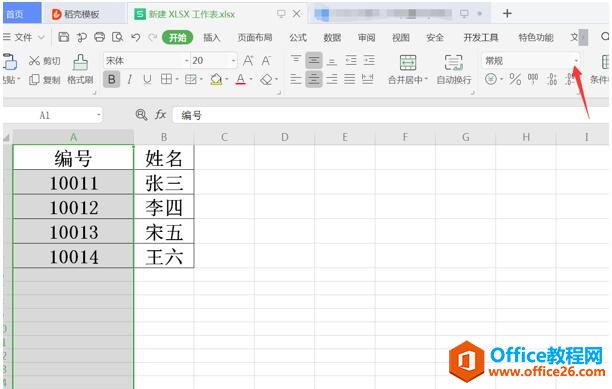
Task: Click the eraser clear formatting icon
Action: coord(266,80)
